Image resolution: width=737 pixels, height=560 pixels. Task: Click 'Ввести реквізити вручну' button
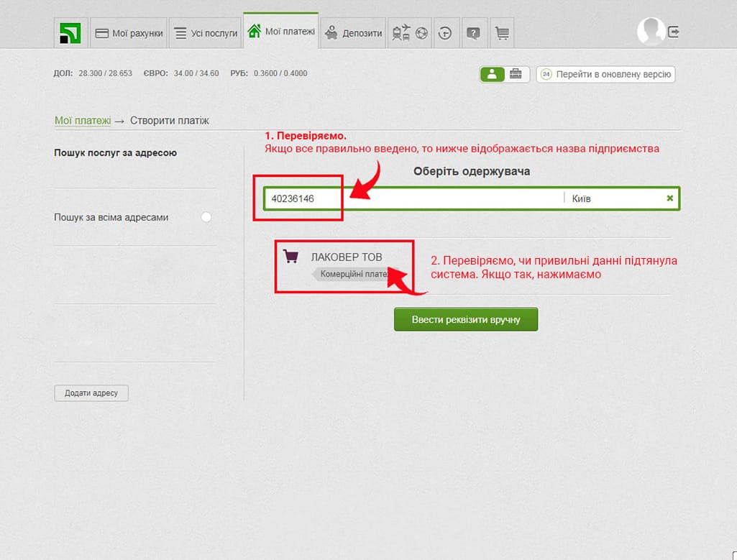[465, 319]
